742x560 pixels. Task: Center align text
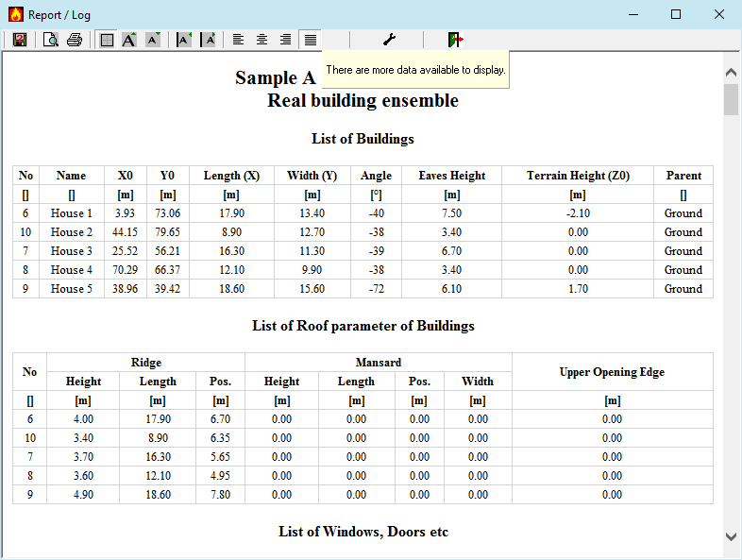[261, 40]
